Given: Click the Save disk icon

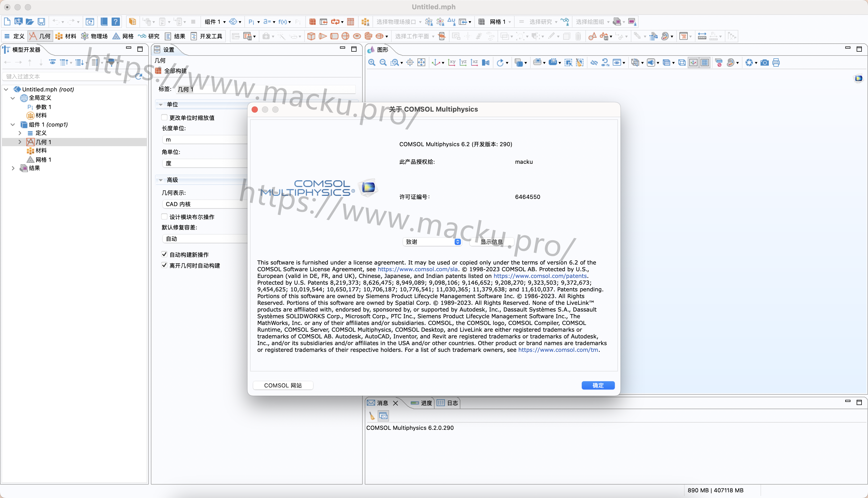Looking at the screenshot, I should point(41,21).
